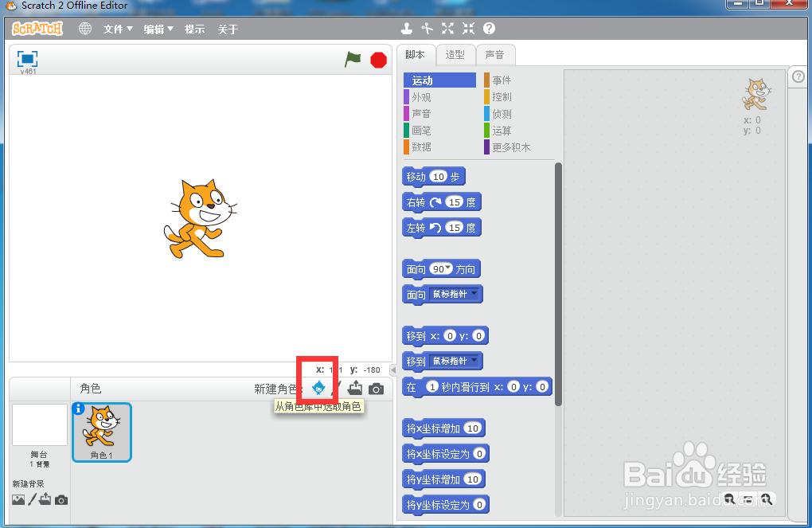812x528 pixels.
Task: Click the block help question-mark tool
Action: point(489,29)
